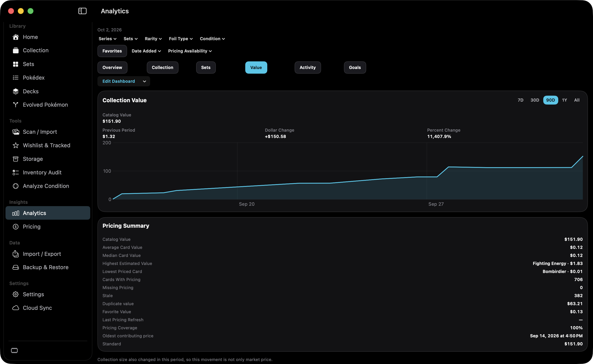Open Pokédex list icon

[16, 77]
